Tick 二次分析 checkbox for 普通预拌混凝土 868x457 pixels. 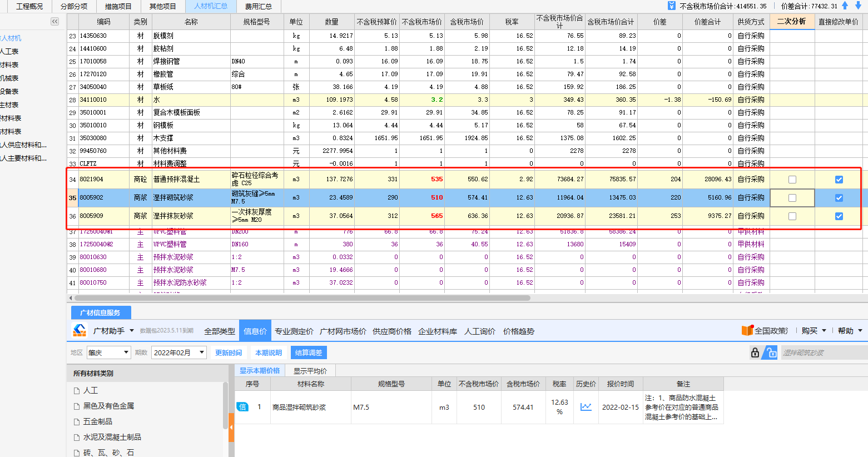coord(792,180)
